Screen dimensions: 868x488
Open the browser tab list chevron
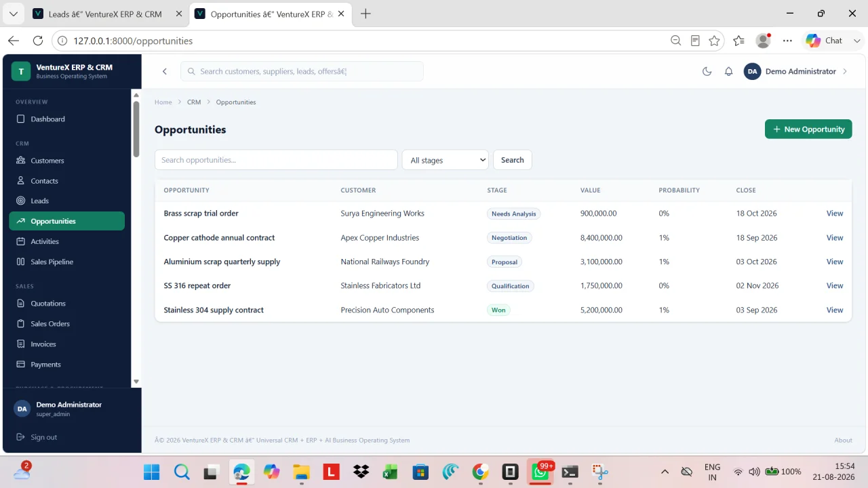coord(13,14)
